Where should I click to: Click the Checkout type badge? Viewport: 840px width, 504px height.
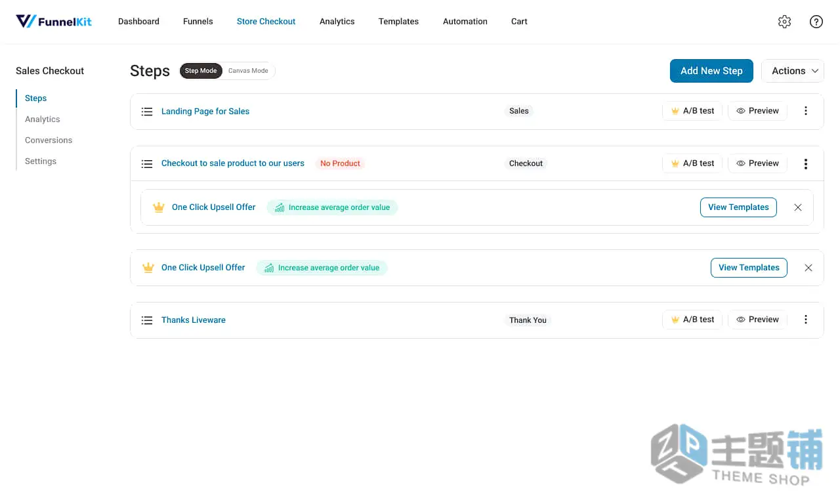coord(526,163)
